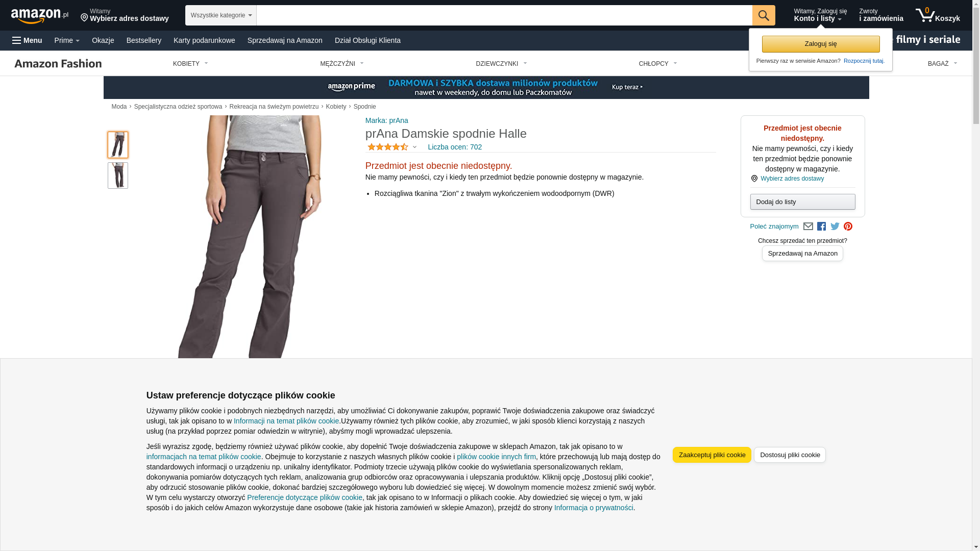This screenshot has height=551, width=980.
Task: Share product on Pinterest icon
Action: point(848,227)
